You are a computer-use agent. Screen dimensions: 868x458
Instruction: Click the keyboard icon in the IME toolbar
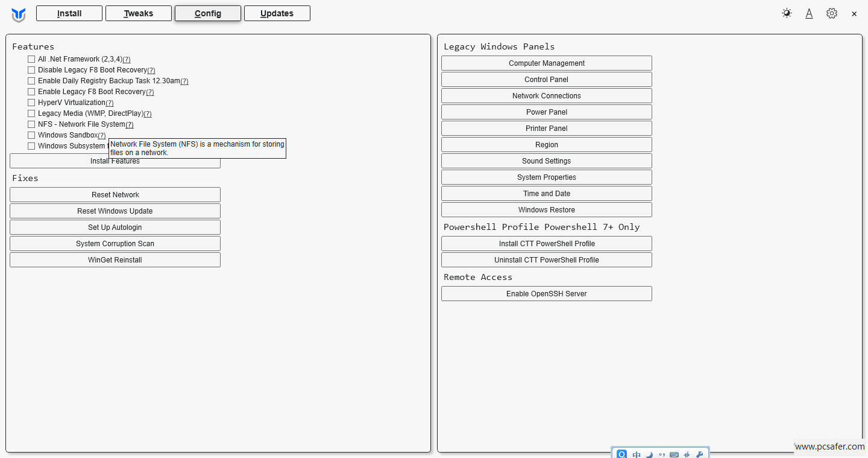point(674,454)
